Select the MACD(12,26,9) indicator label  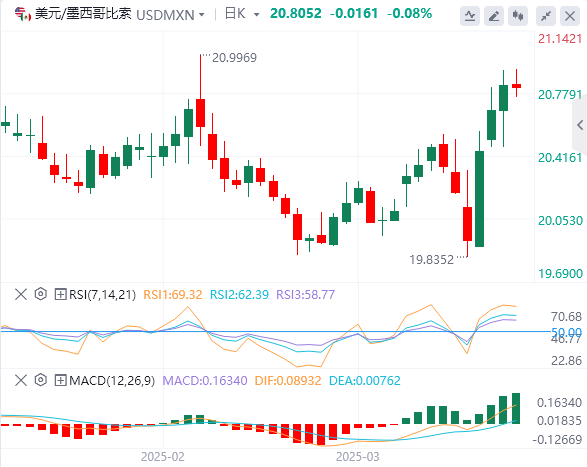point(112,380)
